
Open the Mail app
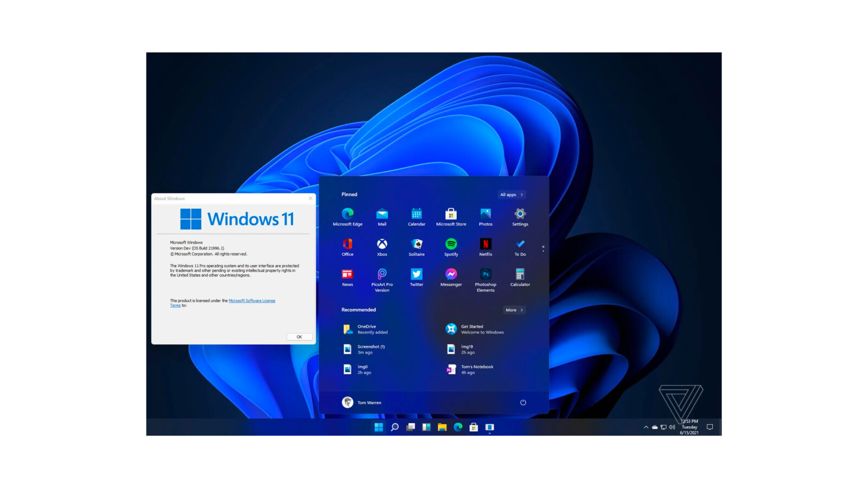click(x=382, y=217)
